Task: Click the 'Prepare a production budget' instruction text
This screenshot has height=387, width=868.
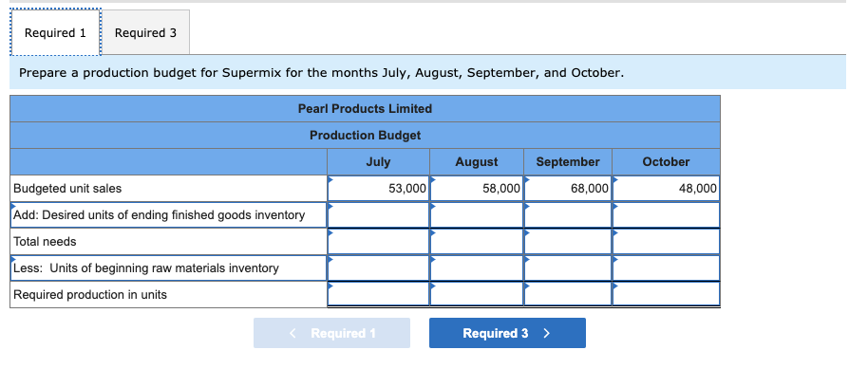Action: [x=322, y=73]
